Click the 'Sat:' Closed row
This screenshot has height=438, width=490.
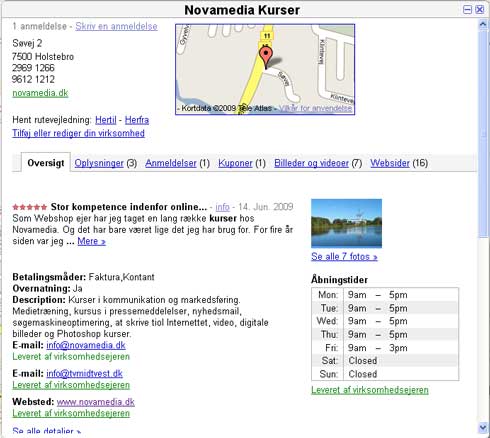click(x=385, y=361)
